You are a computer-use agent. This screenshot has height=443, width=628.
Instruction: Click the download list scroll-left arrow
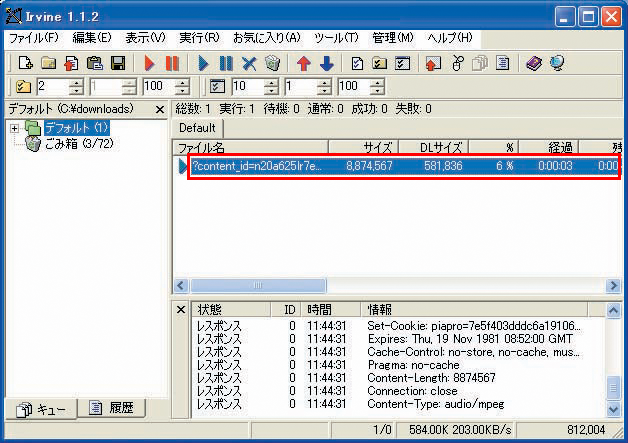coord(181,286)
